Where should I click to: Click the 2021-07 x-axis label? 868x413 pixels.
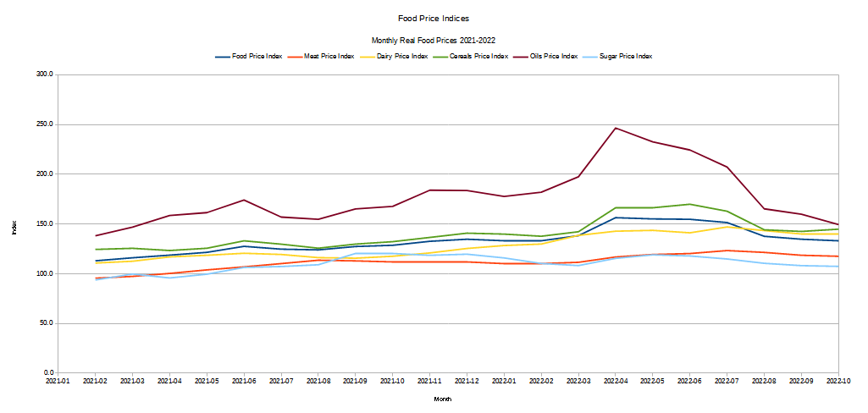click(281, 382)
